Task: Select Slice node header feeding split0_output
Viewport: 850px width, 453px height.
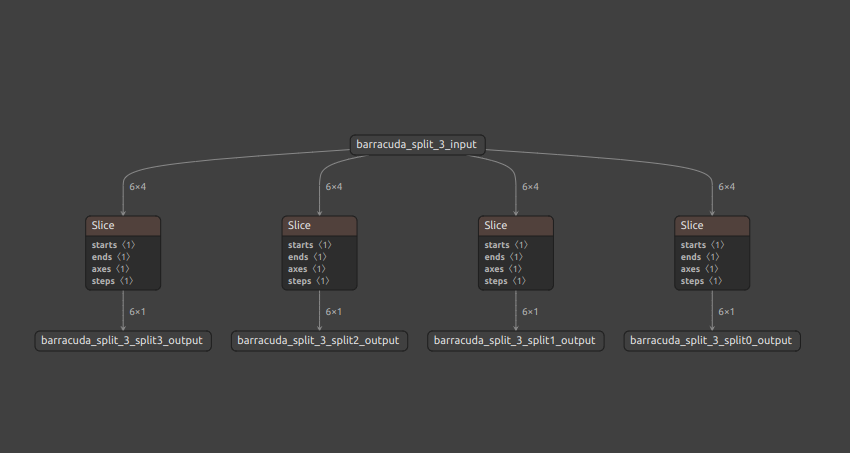Action: [x=712, y=225]
